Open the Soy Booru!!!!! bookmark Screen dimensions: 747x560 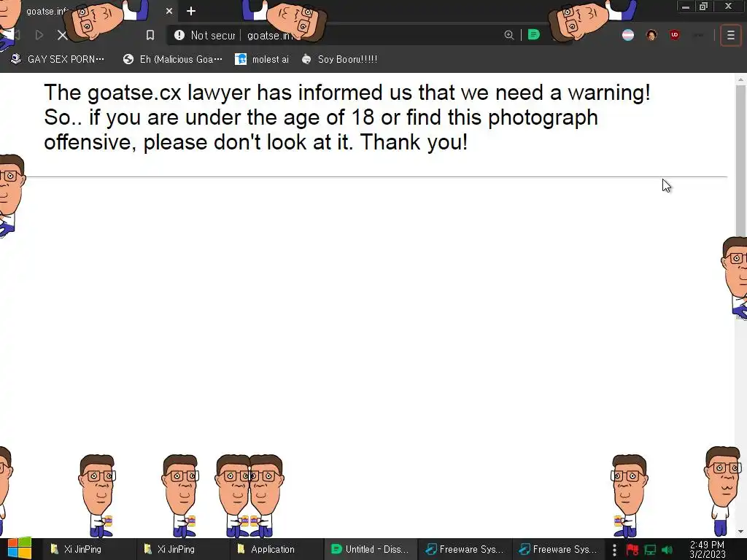(x=340, y=59)
